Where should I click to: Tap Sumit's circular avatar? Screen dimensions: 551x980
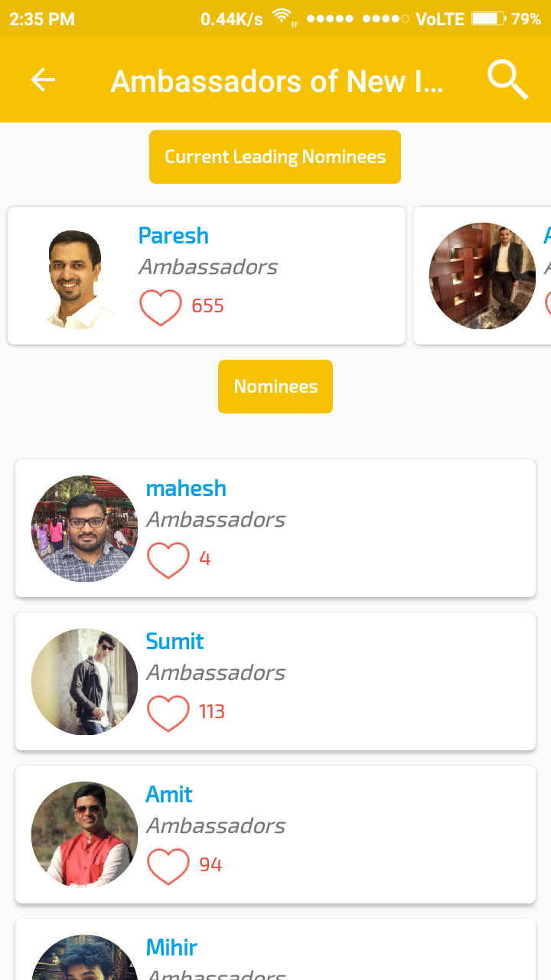pyautogui.click(x=84, y=681)
